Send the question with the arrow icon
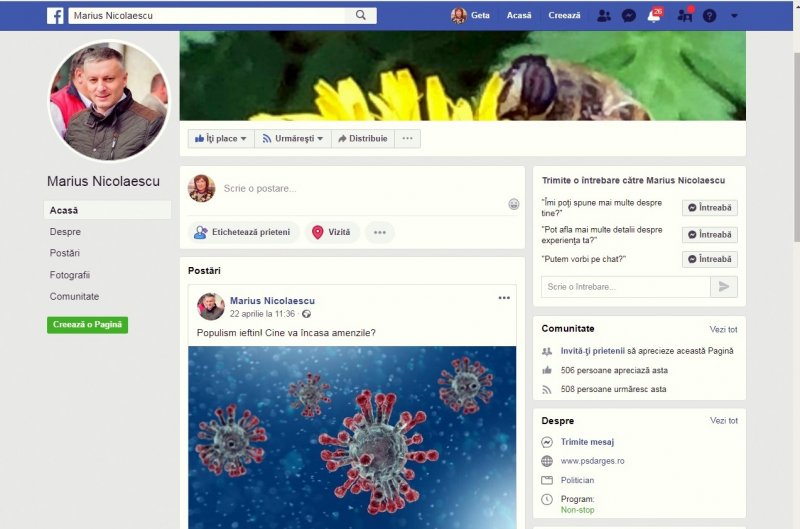The image size is (800, 529). coord(723,287)
